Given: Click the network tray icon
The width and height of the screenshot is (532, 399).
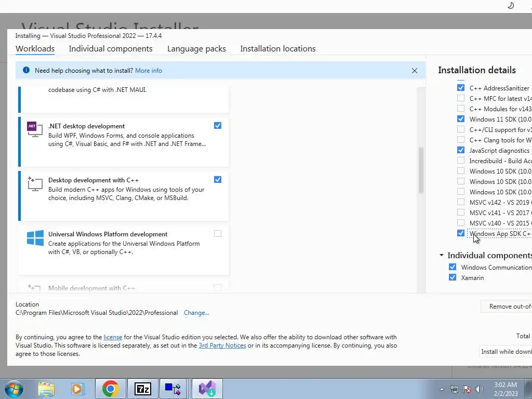Looking at the screenshot, I should (454, 390).
